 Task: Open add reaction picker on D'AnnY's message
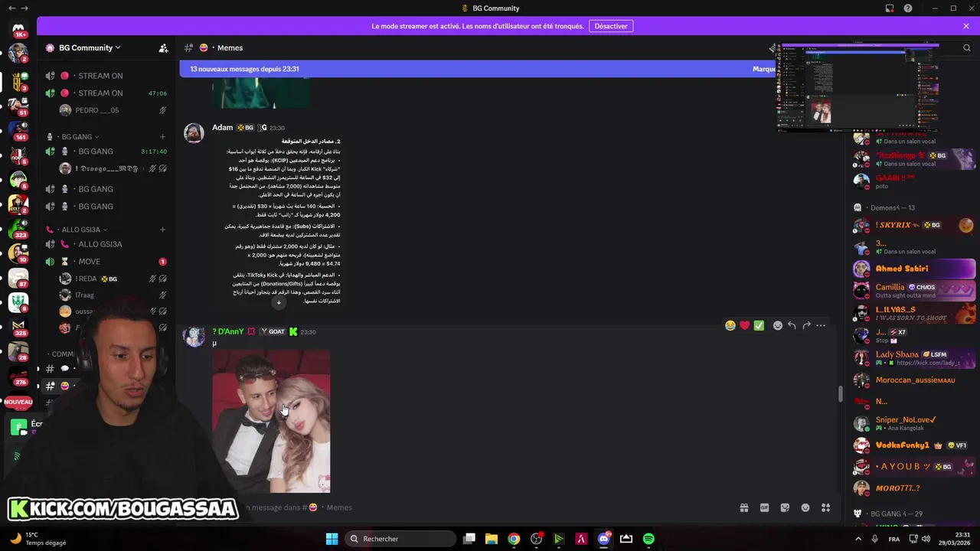click(778, 325)
